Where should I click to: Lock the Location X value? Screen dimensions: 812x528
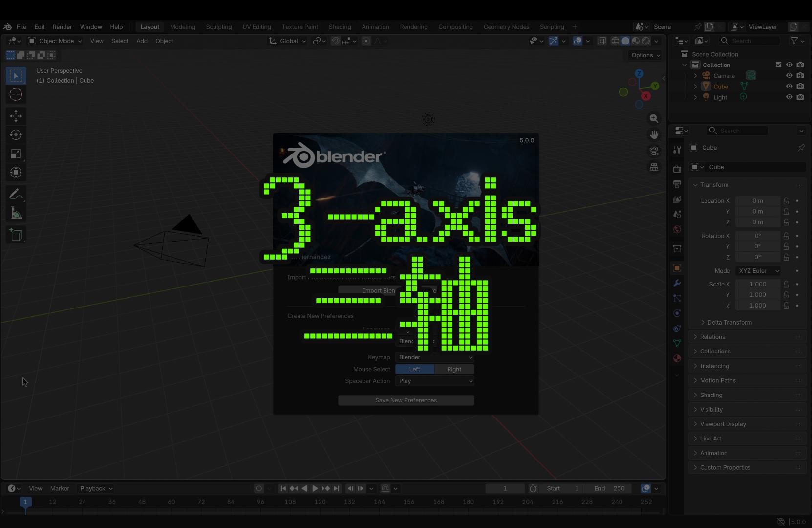[x=786, y=201]
